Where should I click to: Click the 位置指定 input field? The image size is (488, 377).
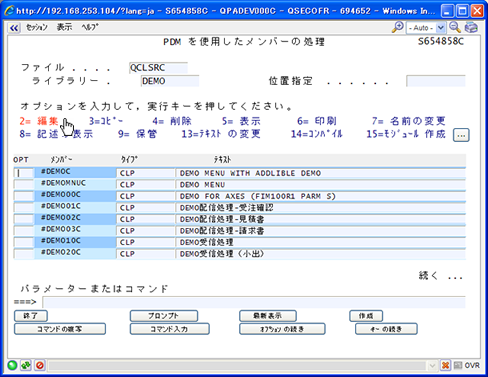(x=436, y=81)
